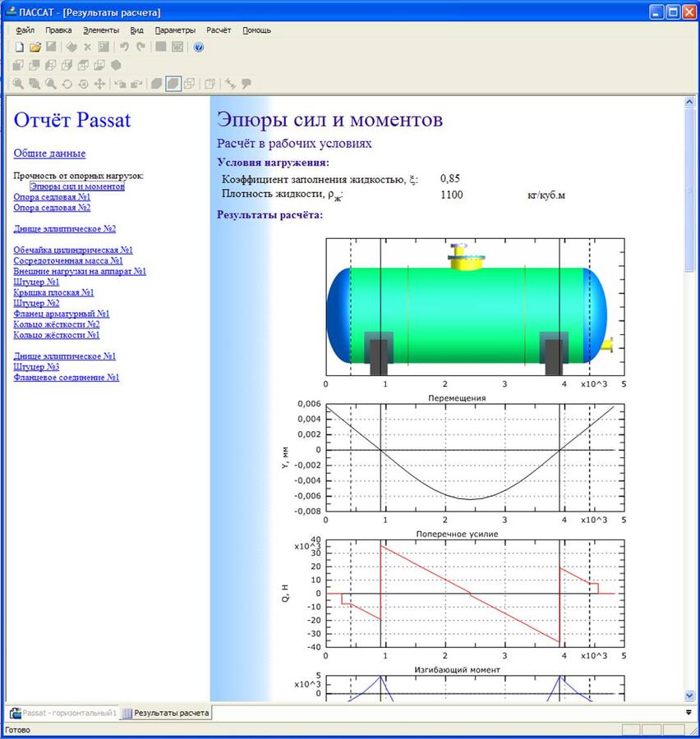Click the Undo arrow icon
The width and height of the screenshot is (700, 739).
pos(124,47)
